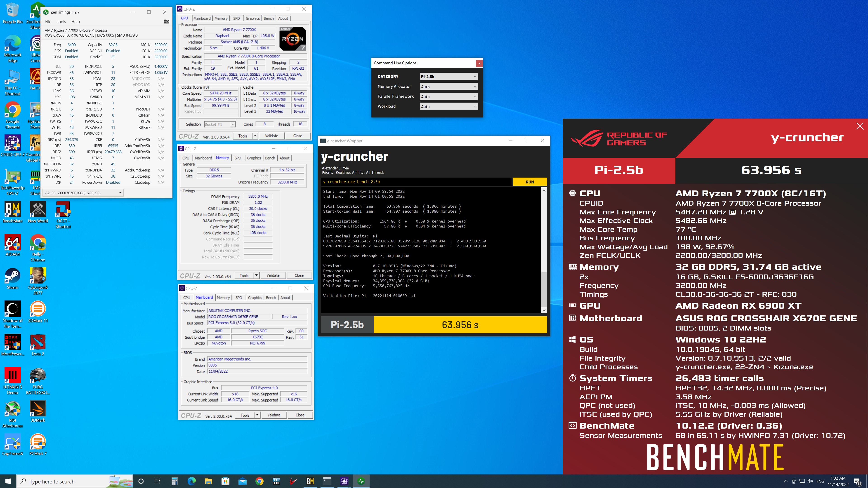Launch BenchMate from the desktop icon
Image resolution: width=868 pixels, height=488 pixels.
(x=12, y=212)
